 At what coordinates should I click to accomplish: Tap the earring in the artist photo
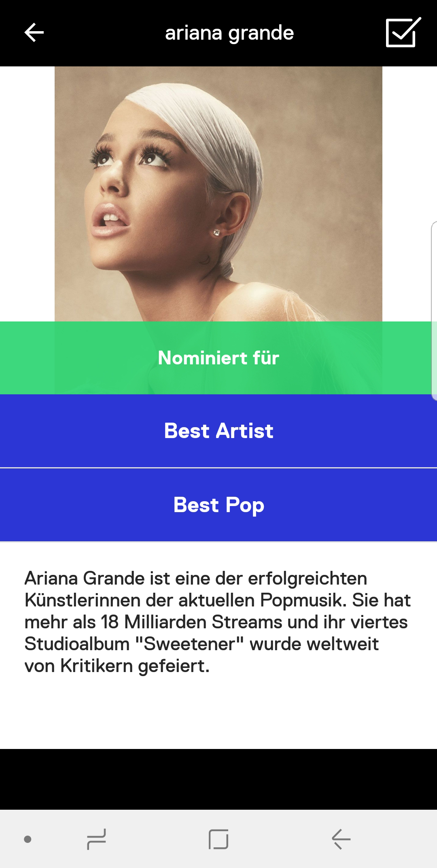point(216,232)
